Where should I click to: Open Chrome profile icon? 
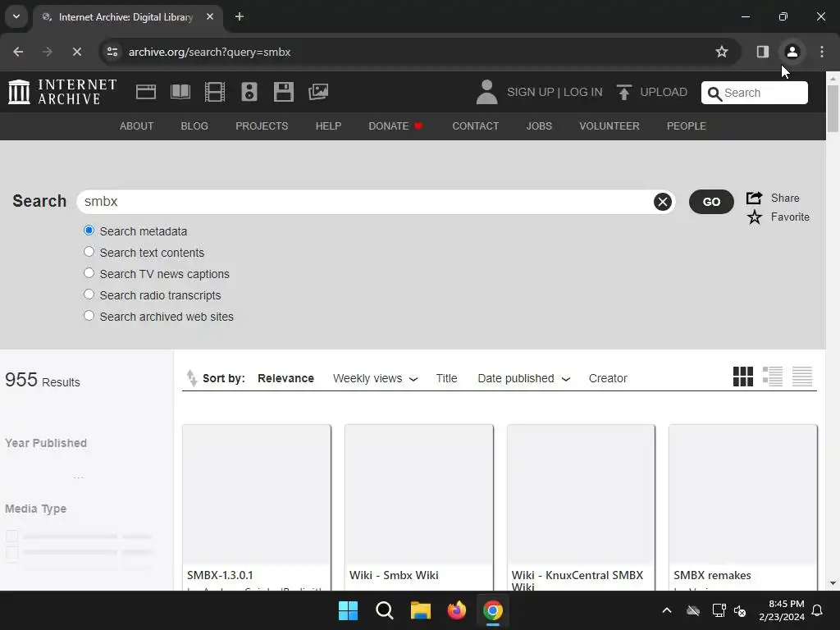pyautogui.click(x=792, y=52)
